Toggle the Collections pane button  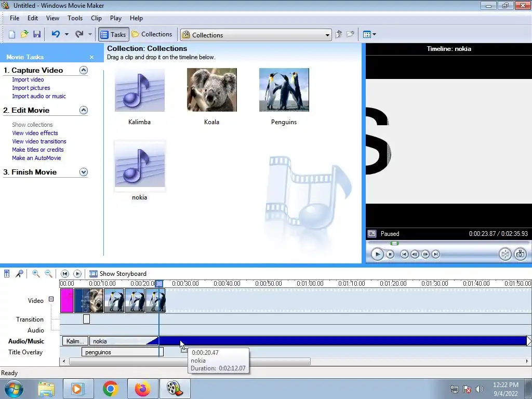click(152, 34)
